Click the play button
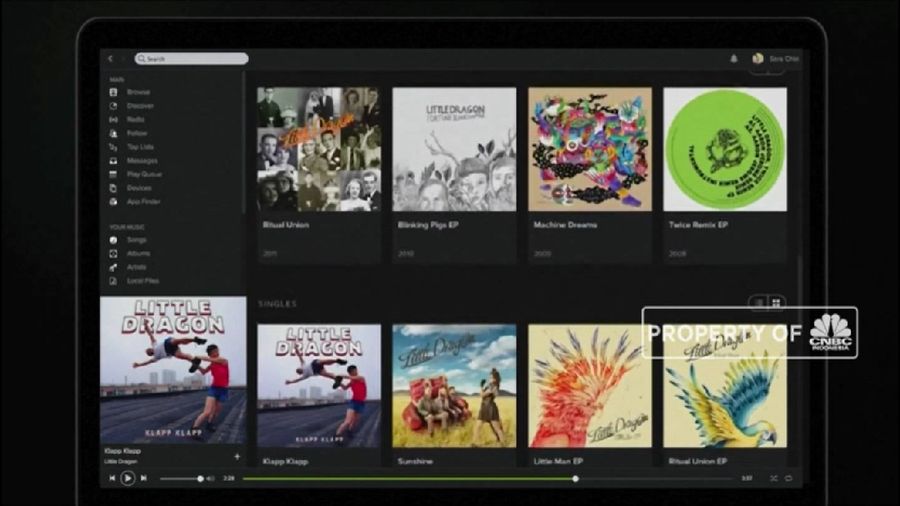900x506 pixels. pyautogui.click(x=127, y=478)
